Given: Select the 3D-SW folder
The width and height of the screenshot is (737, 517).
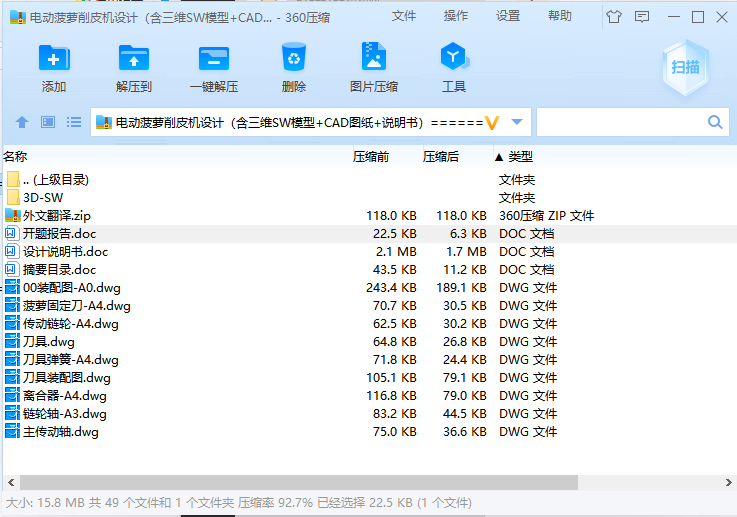Looking at the screenshot, I should point(369,197).
